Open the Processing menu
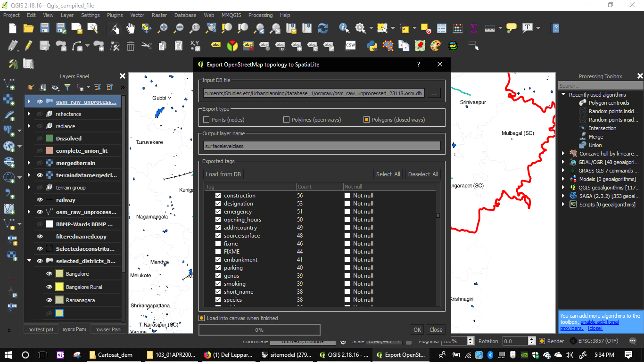 click(261, 15)
